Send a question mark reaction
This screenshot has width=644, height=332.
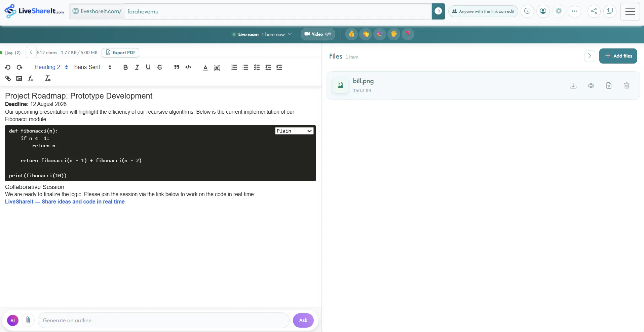[x=408, y=34]
